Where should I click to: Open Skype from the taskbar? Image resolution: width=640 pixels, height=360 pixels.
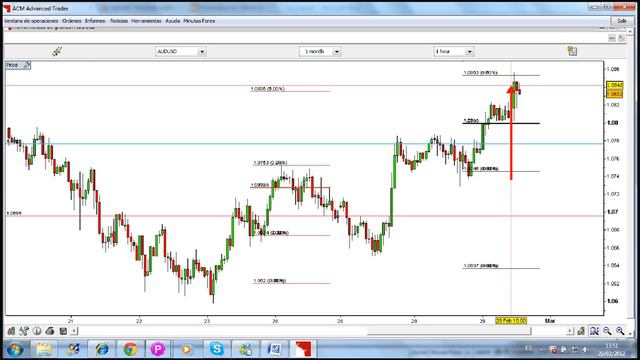[x=217, y=349]
